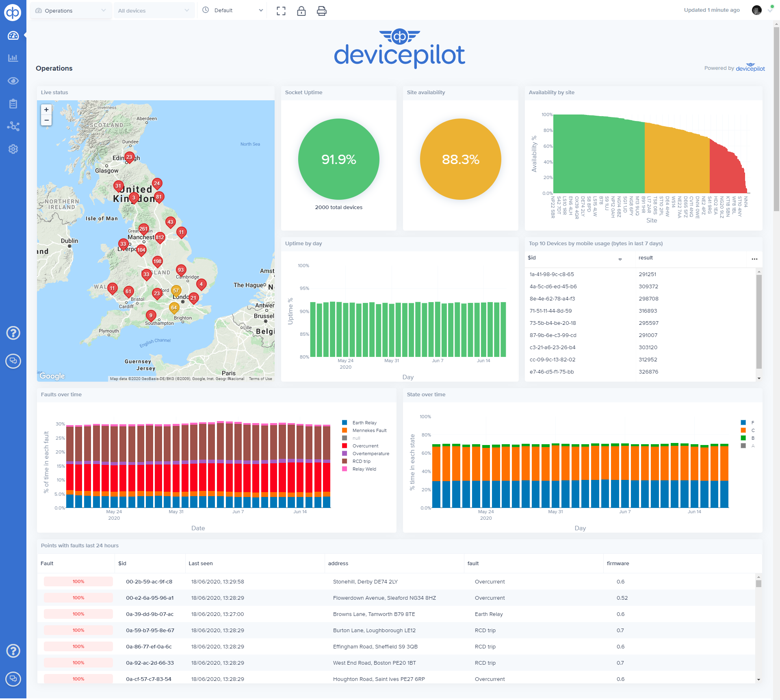780x700 pixels.
Task: Toggle state A grey swatch in legend
Action: tap(743, 446)
